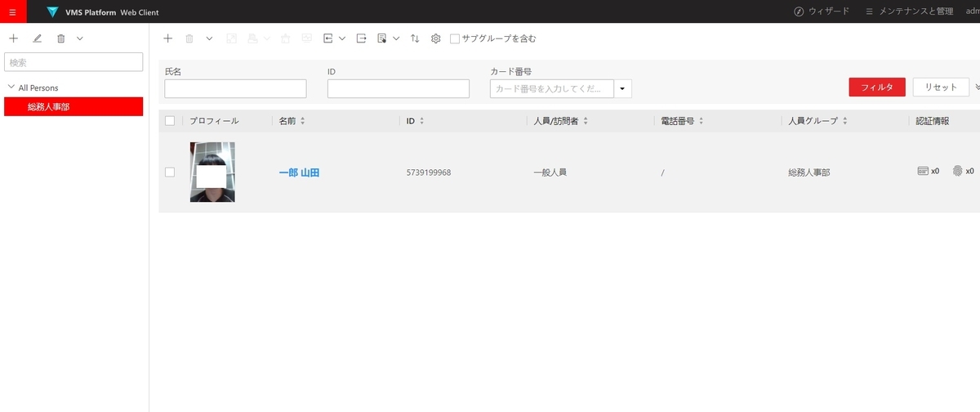
Task: Select the 総務人事部 group
Action: (73, 106)
